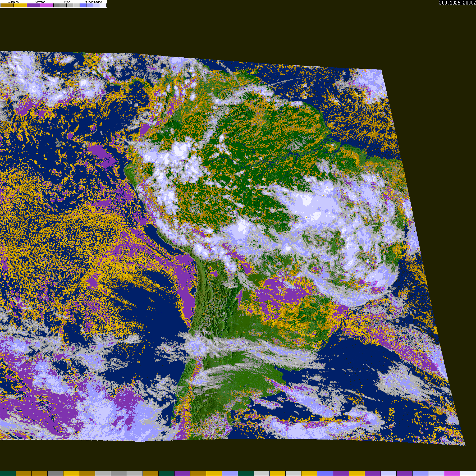476x476 pixels.
Task: Choose the darkest blue Multicamadas swatch
Action: (83, 5)
